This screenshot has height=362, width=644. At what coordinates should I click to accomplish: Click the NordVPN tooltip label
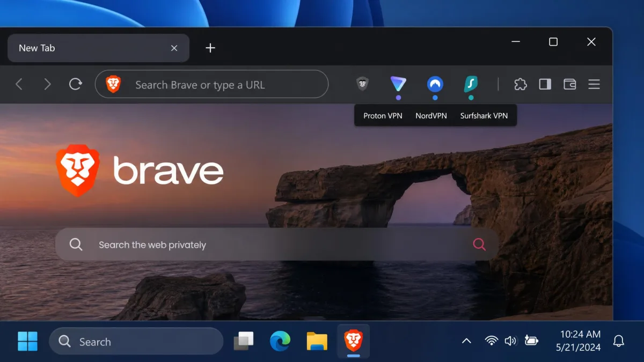(431, 115)
